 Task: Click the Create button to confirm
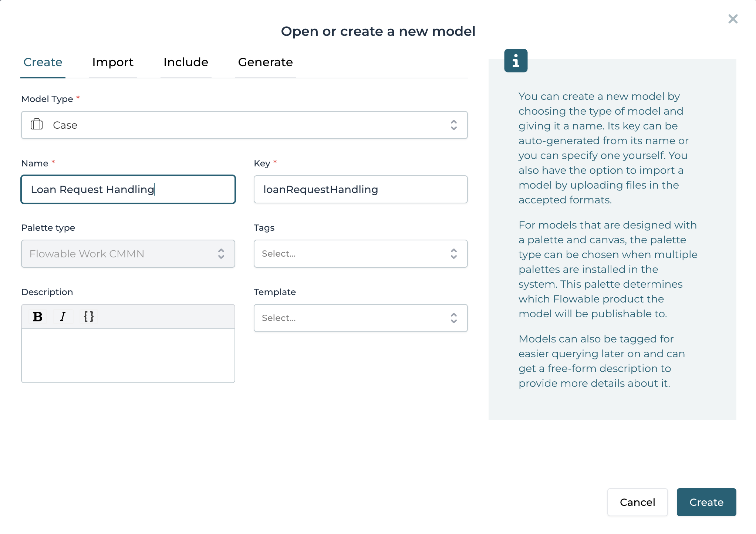(706, 502)
